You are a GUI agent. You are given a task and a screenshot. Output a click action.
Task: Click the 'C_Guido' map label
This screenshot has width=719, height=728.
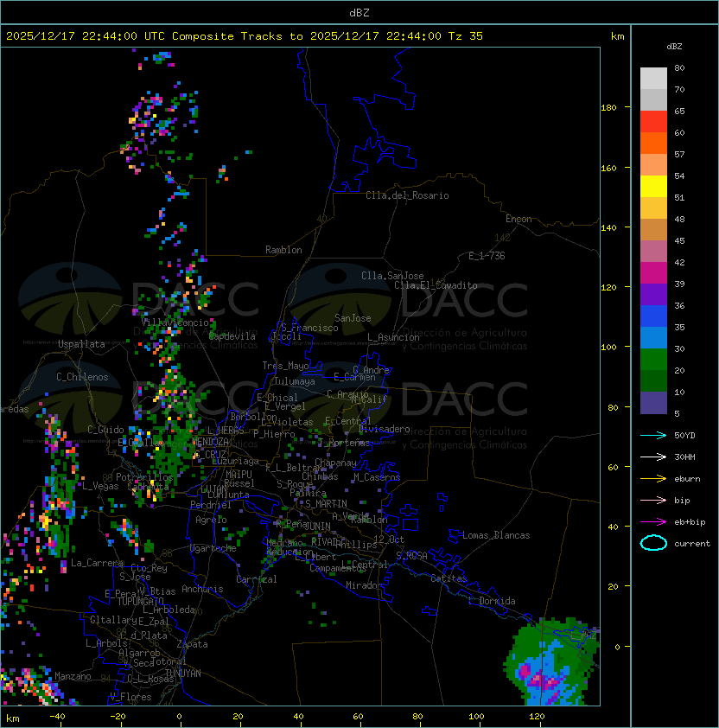[105, 430]
